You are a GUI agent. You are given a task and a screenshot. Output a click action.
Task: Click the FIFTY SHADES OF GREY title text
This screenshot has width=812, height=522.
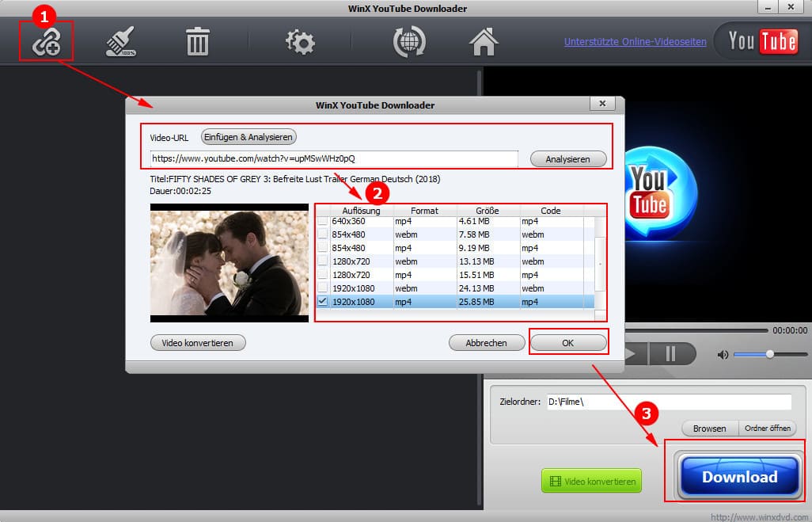295,179
